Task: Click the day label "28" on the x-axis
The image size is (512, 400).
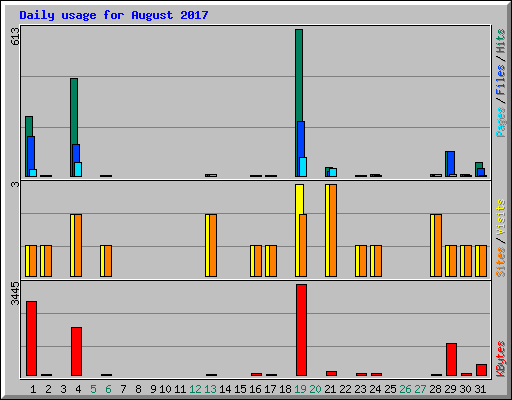Action: coord(435,389)
